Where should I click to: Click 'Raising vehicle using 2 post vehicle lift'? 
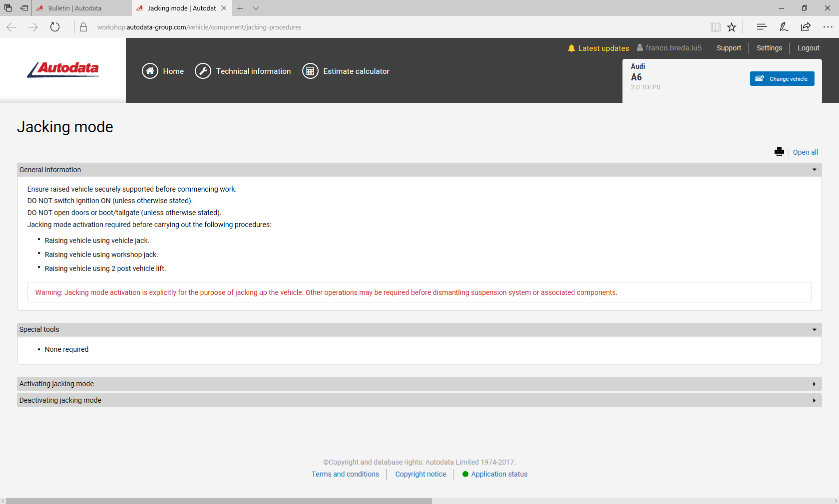pyautogui.click(x=105, y=268)
